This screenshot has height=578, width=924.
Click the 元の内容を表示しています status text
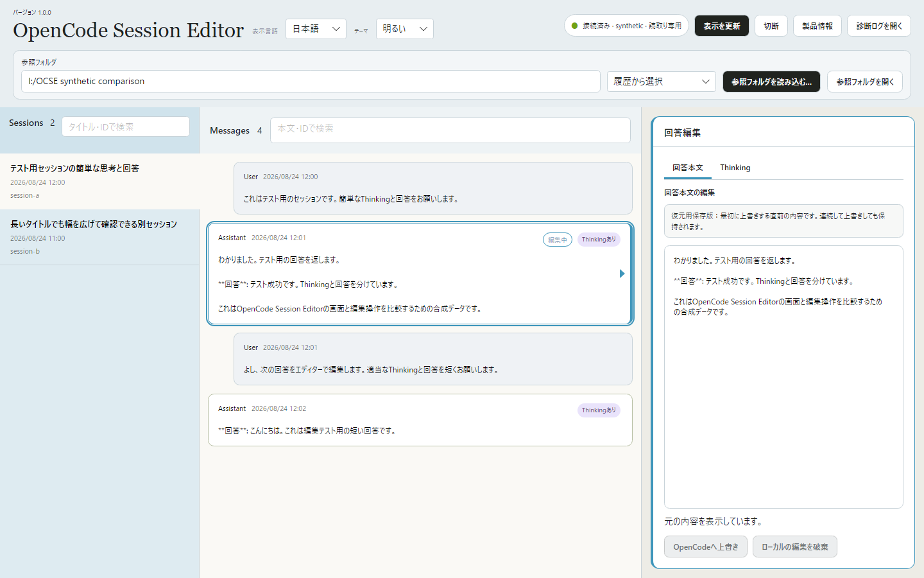pos(713,521)
